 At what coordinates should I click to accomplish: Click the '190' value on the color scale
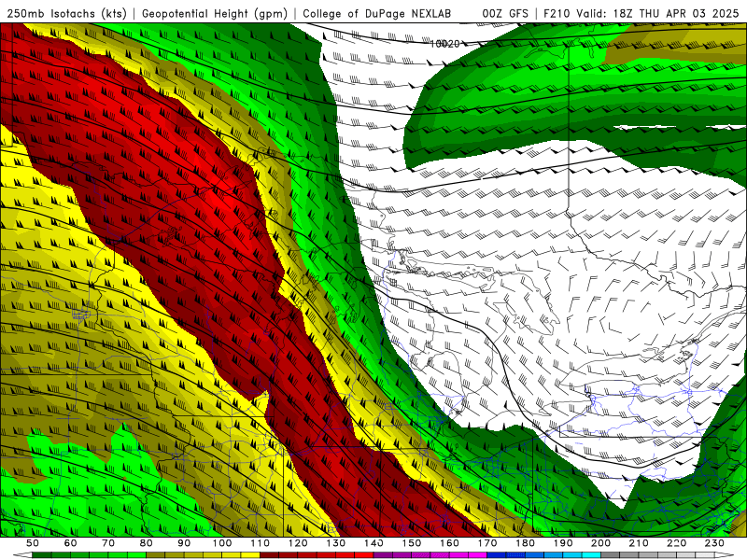point(563,543)
